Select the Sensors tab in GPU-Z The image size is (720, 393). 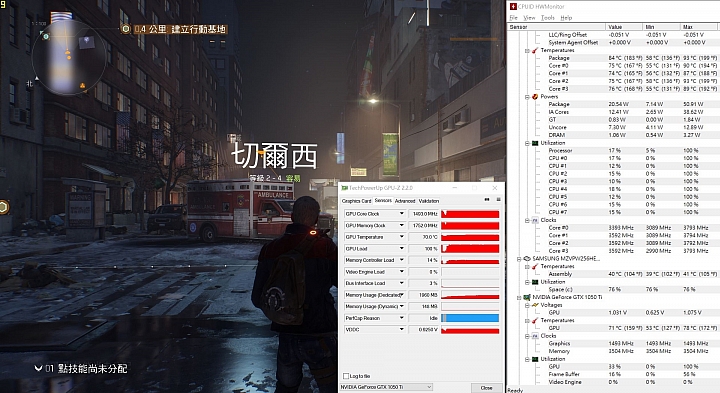[x=383, y=201]
